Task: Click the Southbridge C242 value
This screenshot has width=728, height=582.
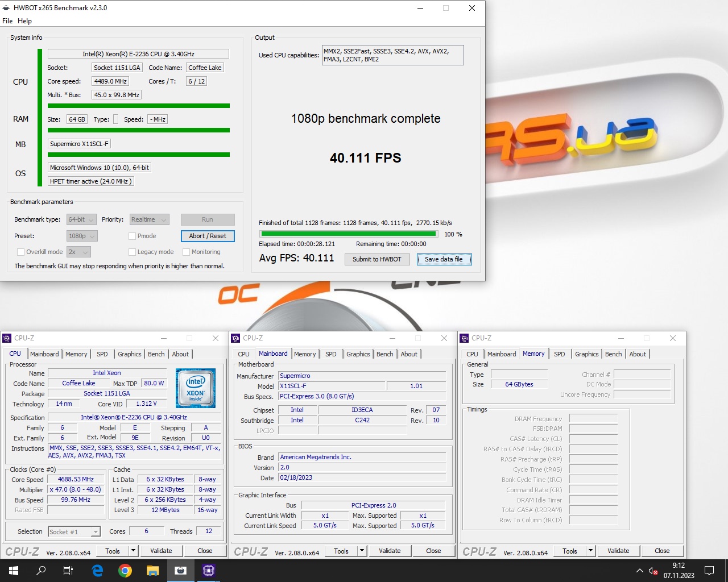Action: [x=362, y=420]
